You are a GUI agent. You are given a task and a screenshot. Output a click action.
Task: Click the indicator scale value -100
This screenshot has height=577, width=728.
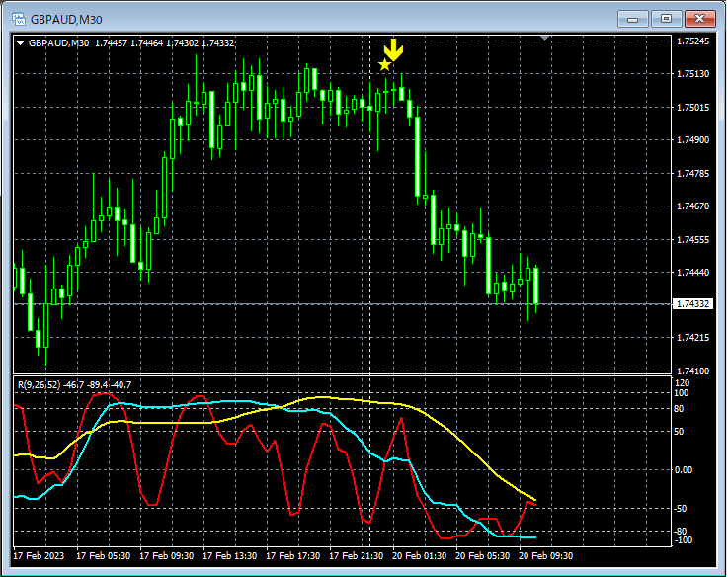pyautogui.click(x=683, y=540)
